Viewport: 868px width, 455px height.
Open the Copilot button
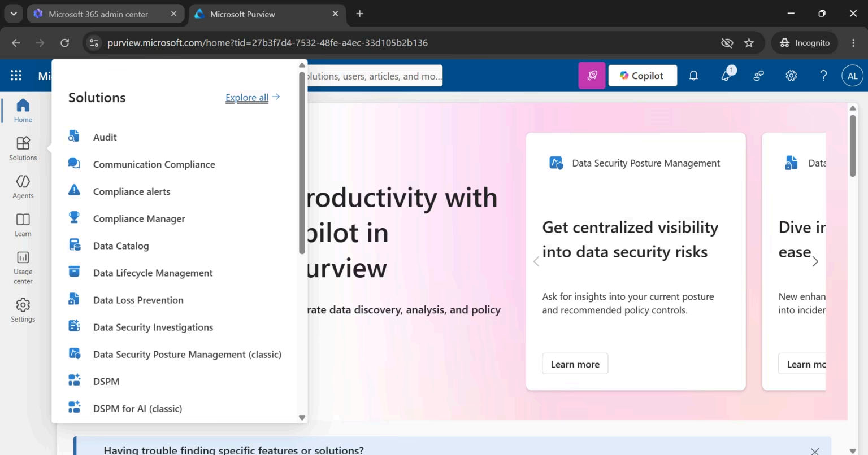coord(643,76)
